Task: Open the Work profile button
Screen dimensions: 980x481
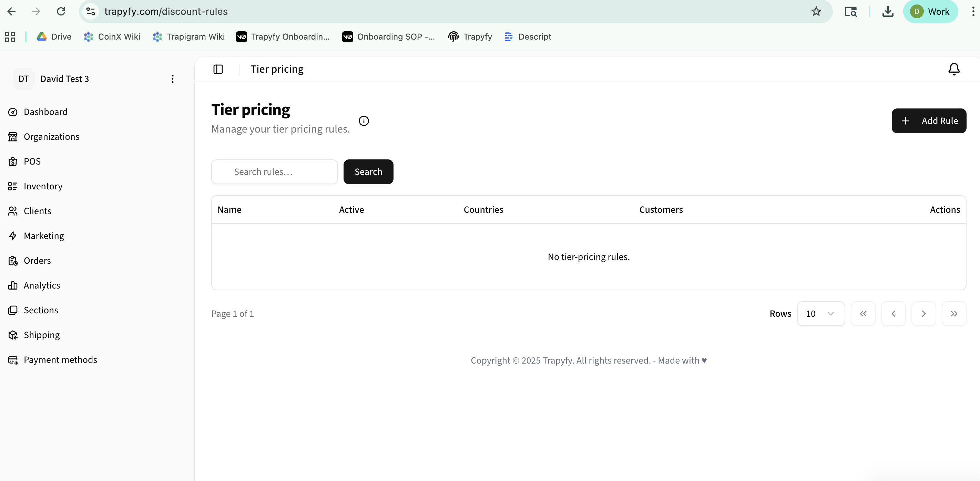Action: click(x=930, y=11)
